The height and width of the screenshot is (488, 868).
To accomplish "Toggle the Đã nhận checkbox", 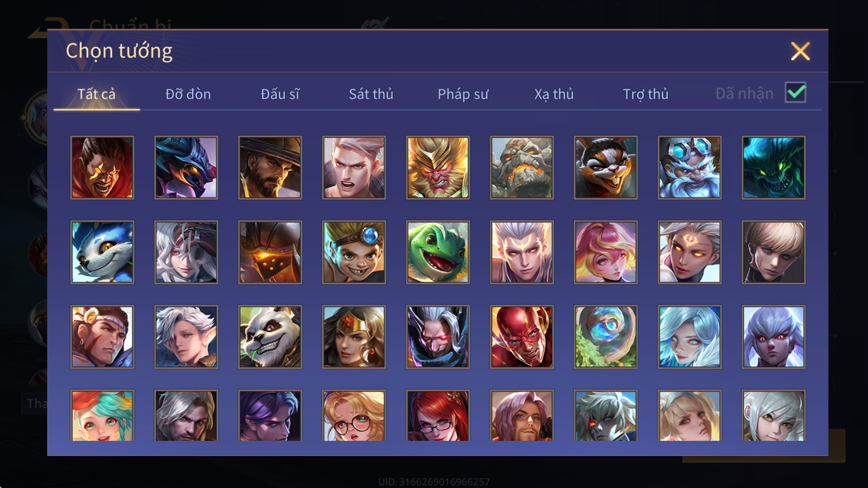I will 795,93.
